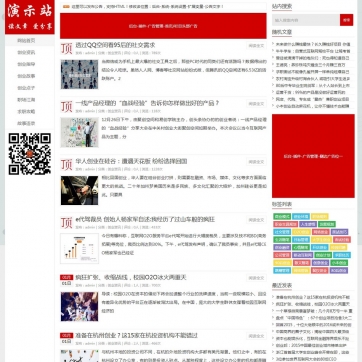Click the orange announcement icon in notice bar
Viewport: 362px width, 362px height.
(66, 6)
